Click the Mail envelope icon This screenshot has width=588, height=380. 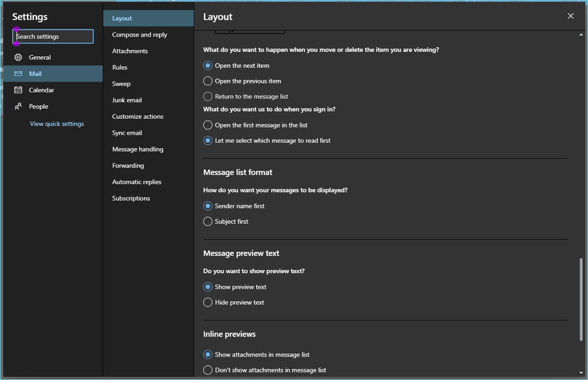pyautogui.click(x=18, y=74)
